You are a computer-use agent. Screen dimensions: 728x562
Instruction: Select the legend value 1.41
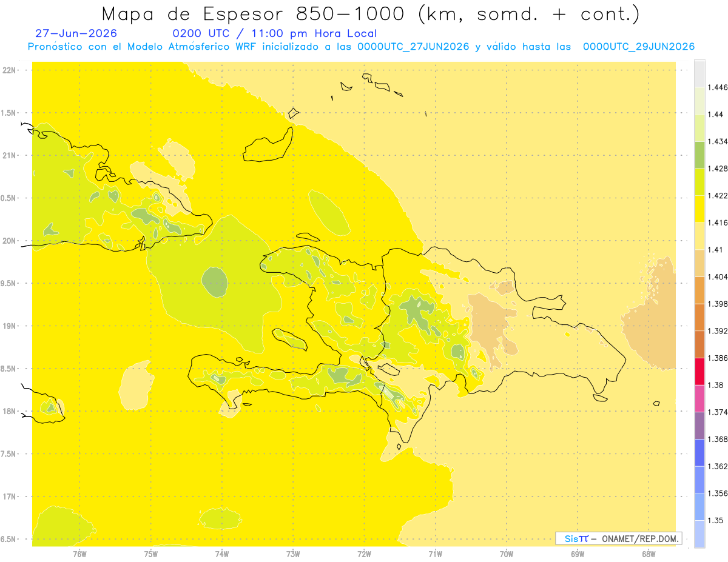(x=716, y=250)
